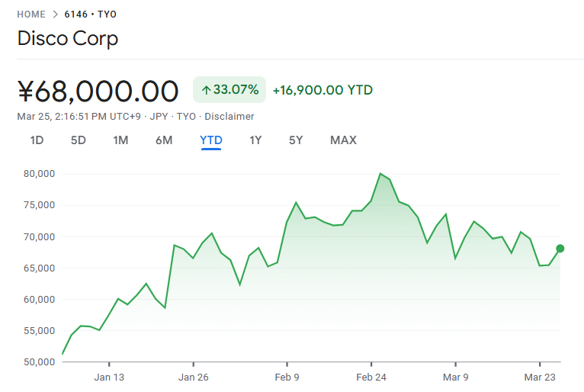This screenshot has width=584, height=392.
Task: Select the 5Y time range
Action: pyautogui.click(x=296, y=140)
